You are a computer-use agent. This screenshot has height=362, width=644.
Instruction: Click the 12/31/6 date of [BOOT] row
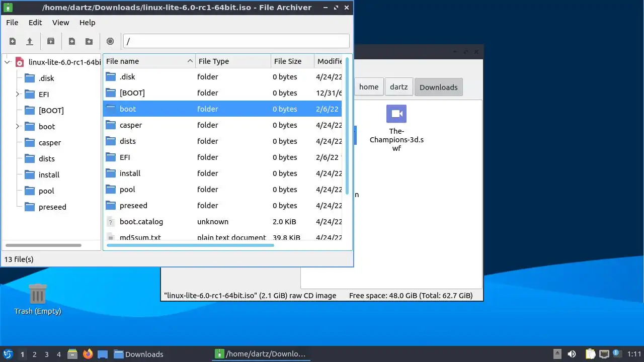pos(329,93)
